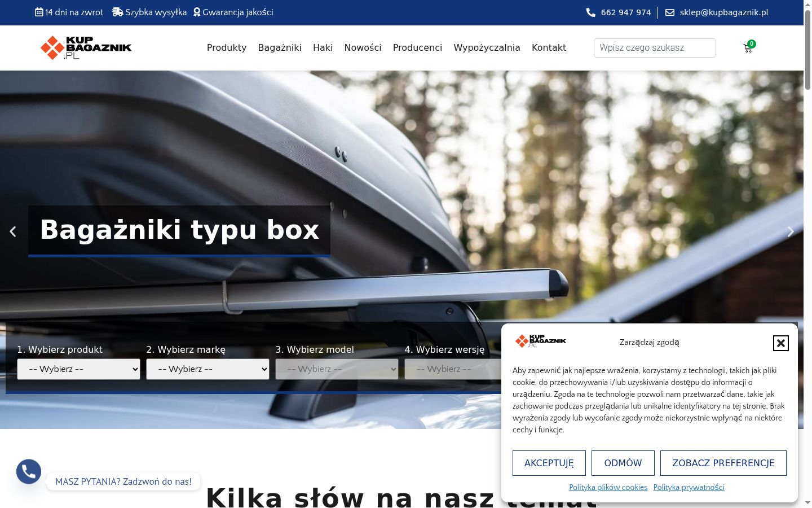Click the Bagażniki typu box slide title
Viewport: 812px width, 508px height.
pyautogui.click(x=179, y=230)
